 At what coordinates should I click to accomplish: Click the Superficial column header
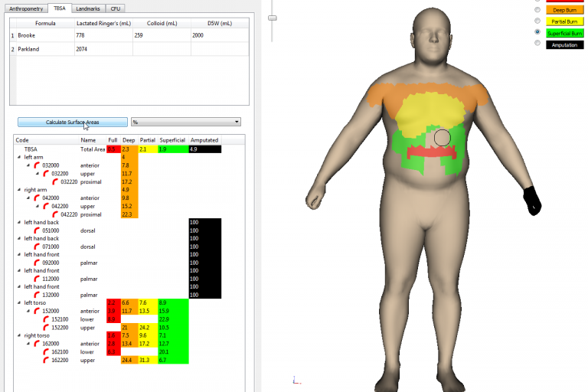point(172,140)
